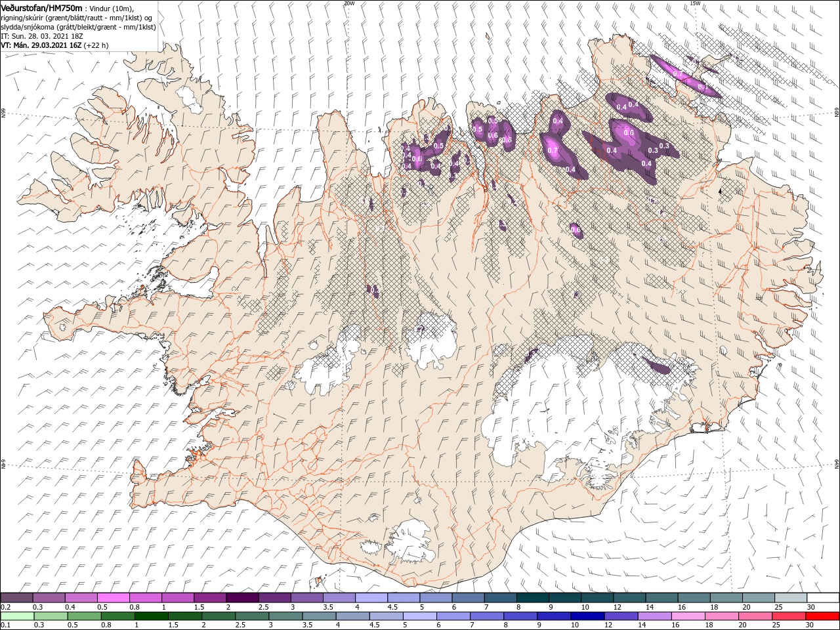Click the 15W longitude label at top
This screenshot has height=630, width=840.
click(694, 3)
